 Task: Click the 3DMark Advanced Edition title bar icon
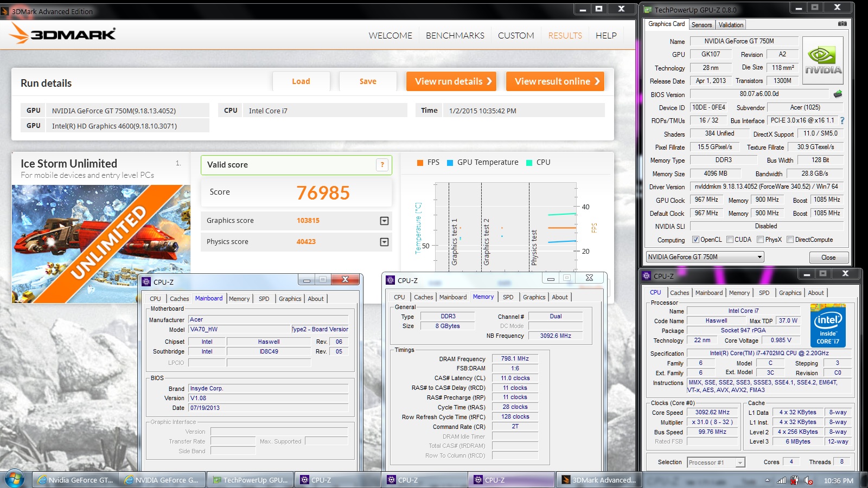(5, 11)
